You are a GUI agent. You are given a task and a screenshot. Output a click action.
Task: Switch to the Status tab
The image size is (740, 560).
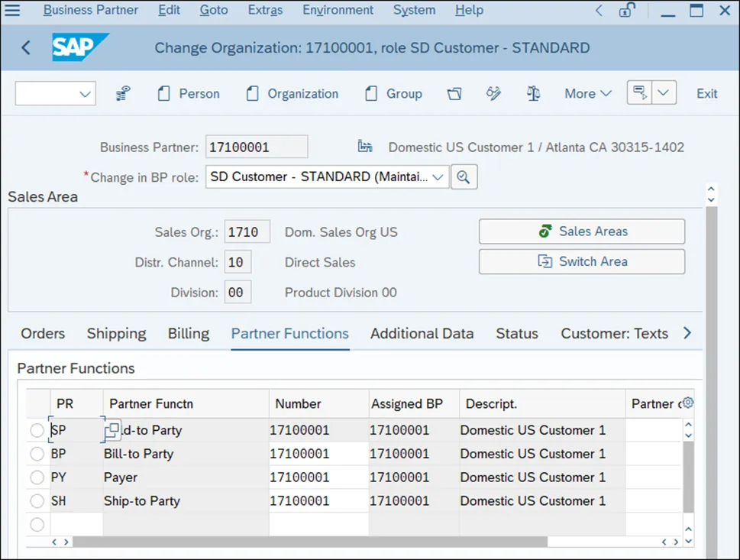coord(517,333)
